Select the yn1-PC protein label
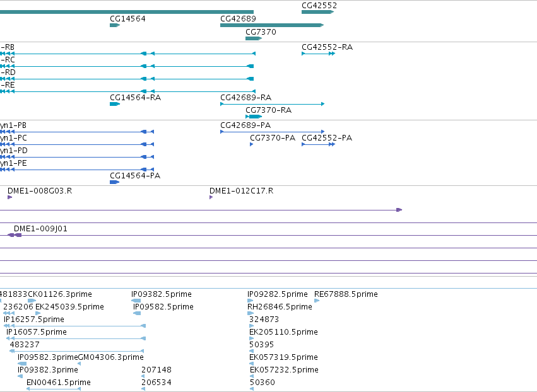Image resolution: width=537 pixels, height=392 pixels. coord(13,138)
